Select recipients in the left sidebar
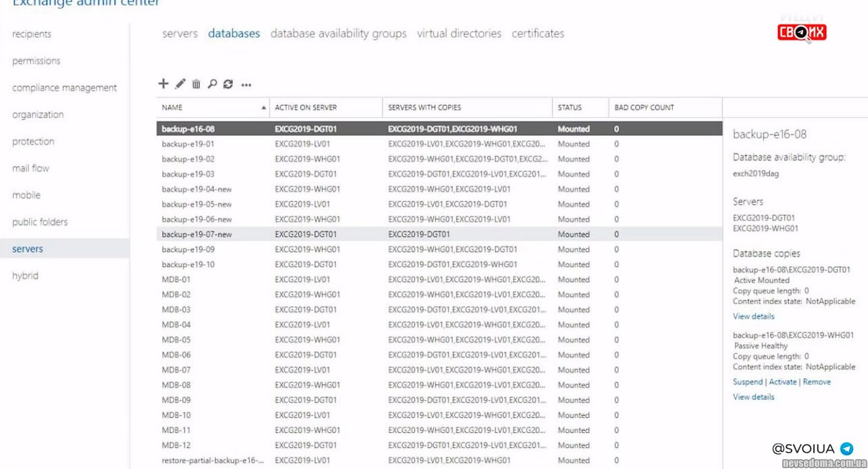Image resolution: width=868 pixels, height=469 pixels. pyautogui.click(x=31, y=34)
